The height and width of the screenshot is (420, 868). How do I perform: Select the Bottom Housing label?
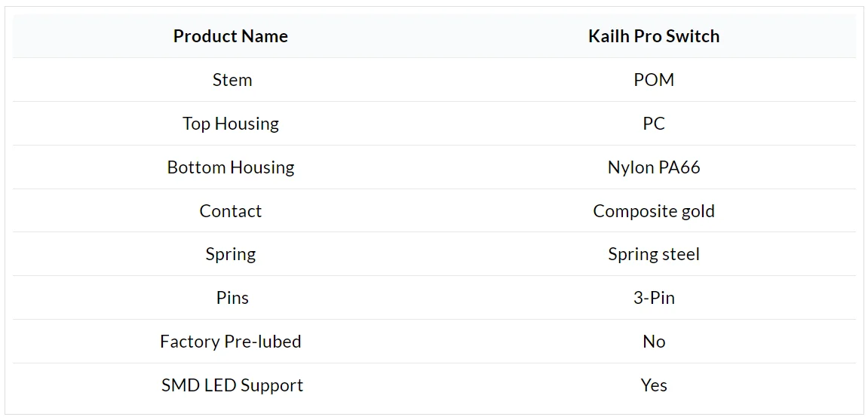point(230,167)
